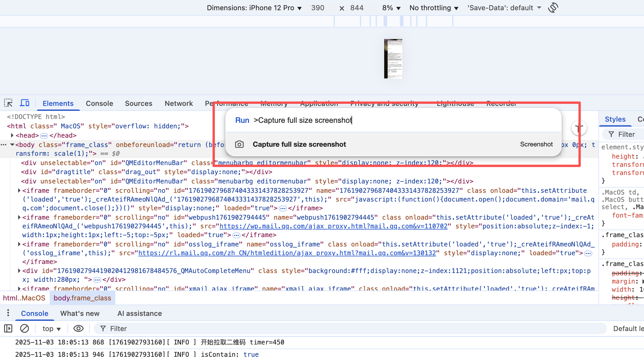
Task: Click the clear console icon
Action: pyautogui.click(x=25, y=329)
